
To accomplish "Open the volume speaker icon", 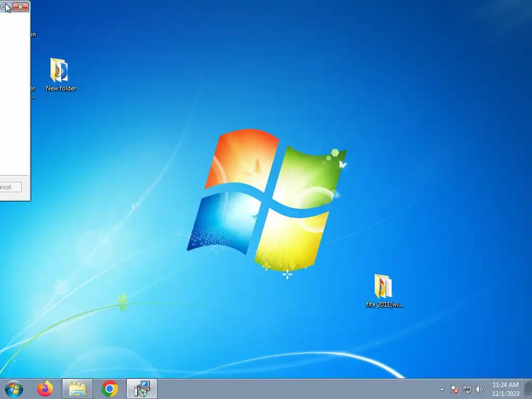I will click(479, 389).
